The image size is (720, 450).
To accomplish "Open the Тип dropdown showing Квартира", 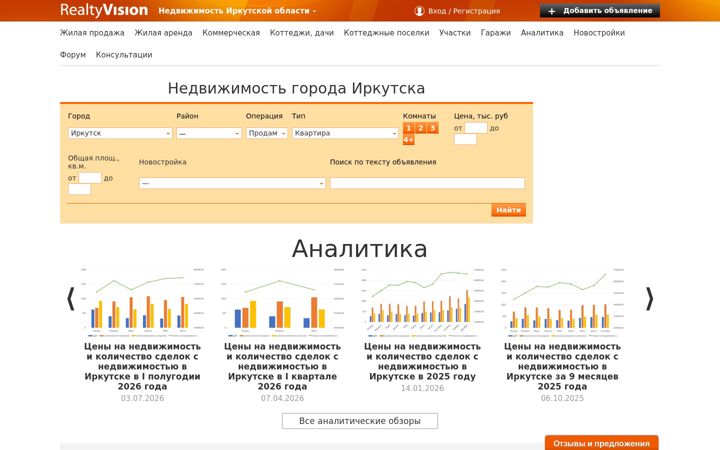I will pos(345,133).
